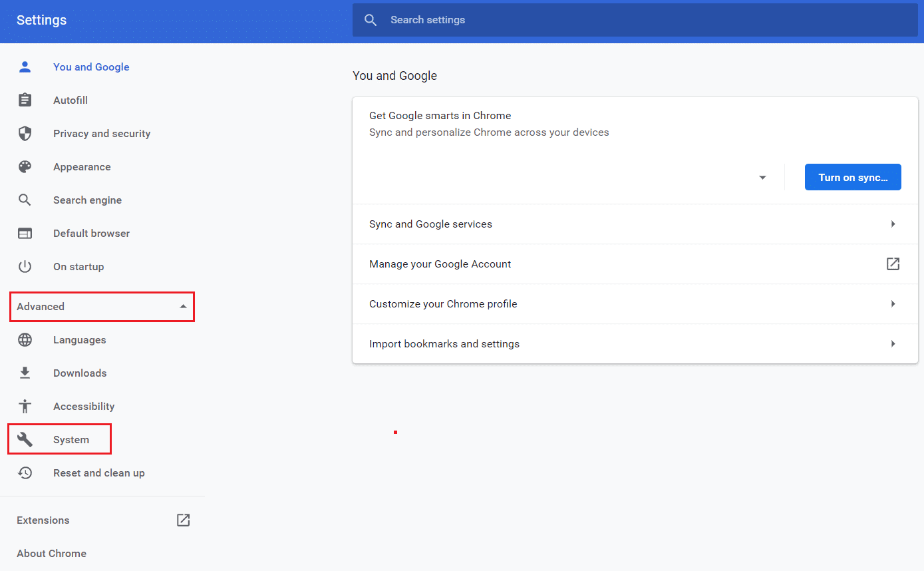Click the Turn on sync button
Screen dimensions: 924x571
853,177
